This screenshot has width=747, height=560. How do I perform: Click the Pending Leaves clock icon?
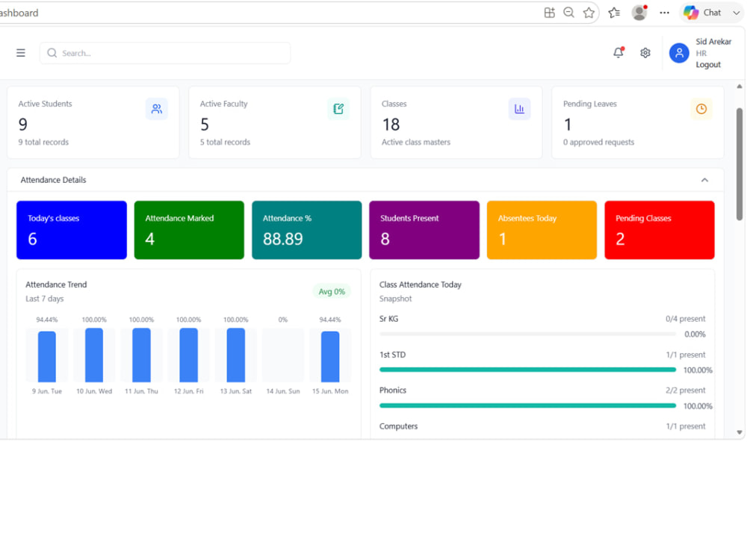click(x=701, y=109)
